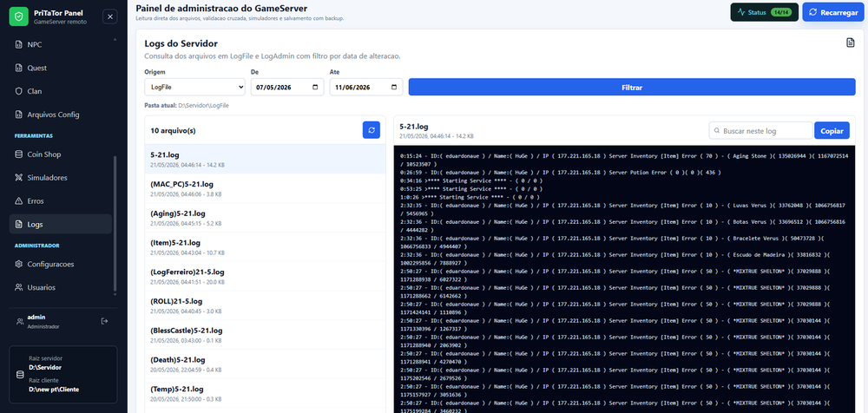Select the (BlessCastle)5-21.log file
The height and width of the screenshot is (413, 868).
265,335
